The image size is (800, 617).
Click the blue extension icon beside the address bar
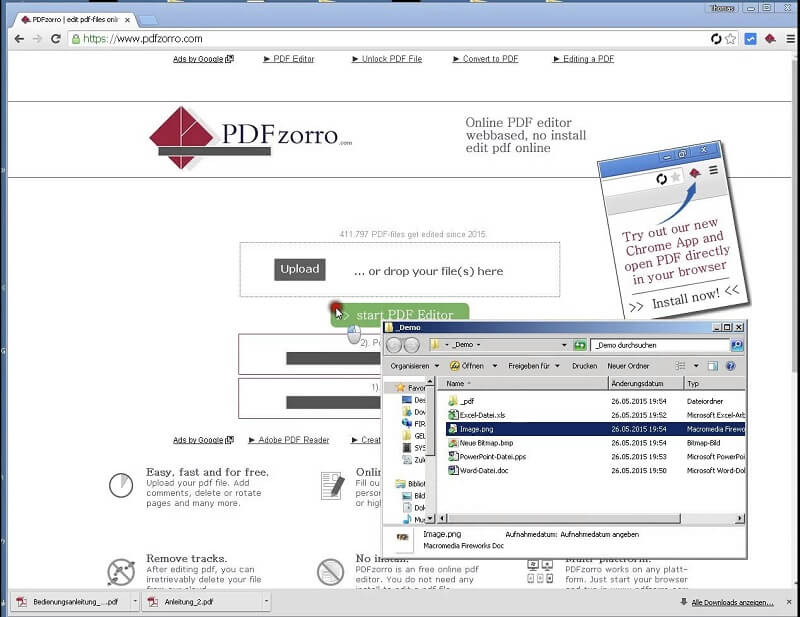coord(750,38)
